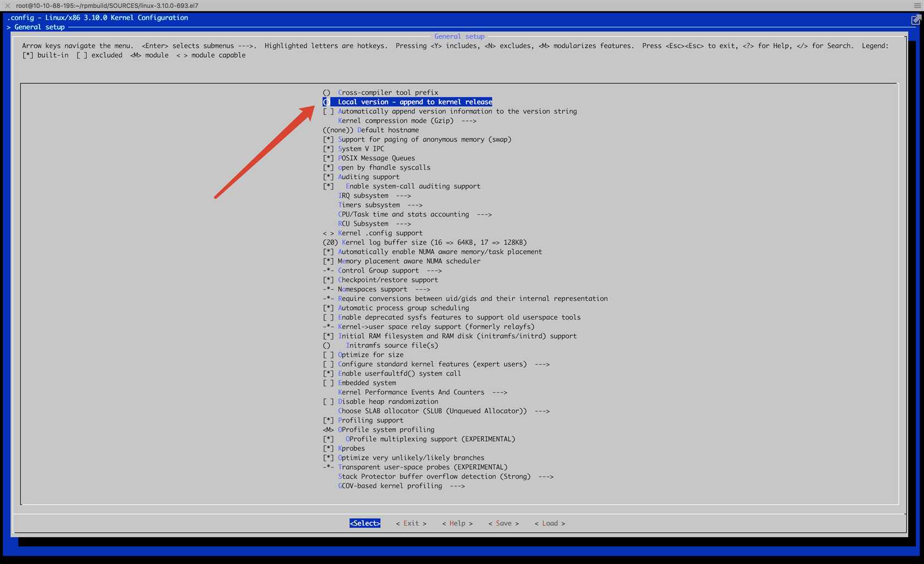Screen dimensions: 924x564
Task: Open Control Group support submenu
Action: point(382,270)
